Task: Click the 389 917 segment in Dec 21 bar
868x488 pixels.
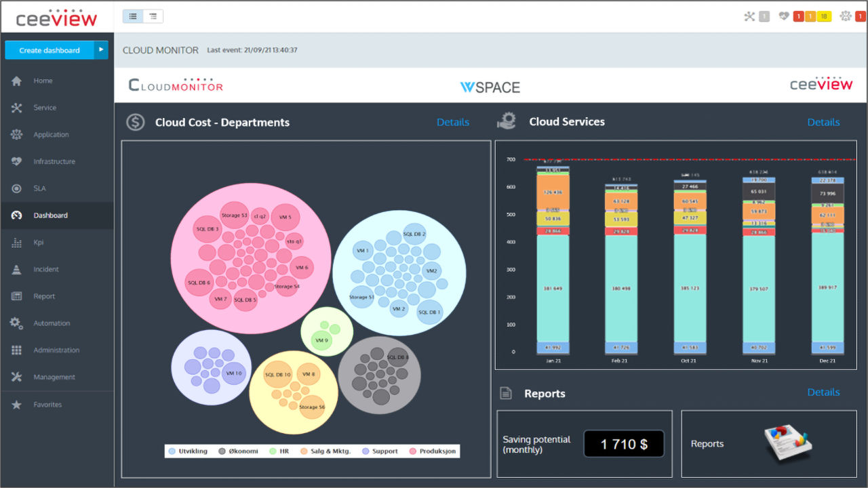Action: click(827, 287)
